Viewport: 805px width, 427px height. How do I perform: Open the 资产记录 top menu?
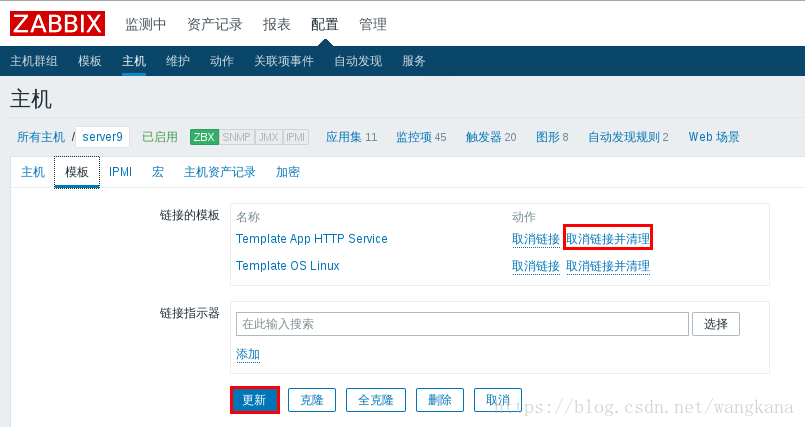pos(215,24)
